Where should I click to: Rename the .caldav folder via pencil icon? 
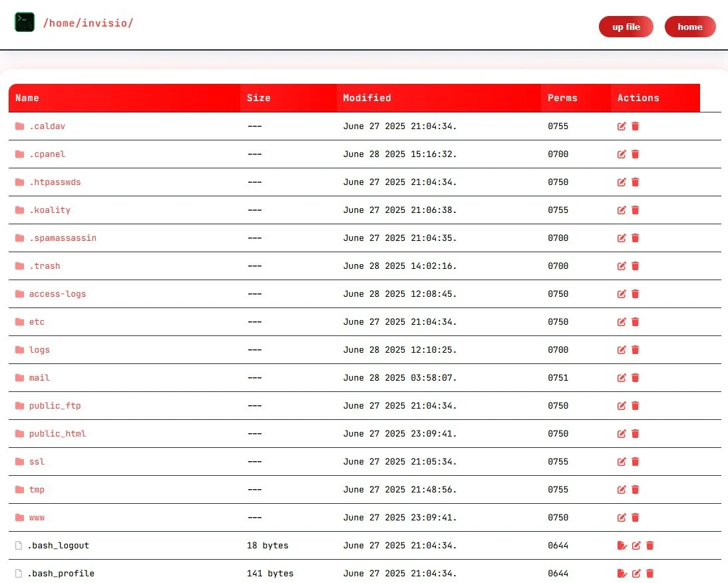click(x=621, y=126)
